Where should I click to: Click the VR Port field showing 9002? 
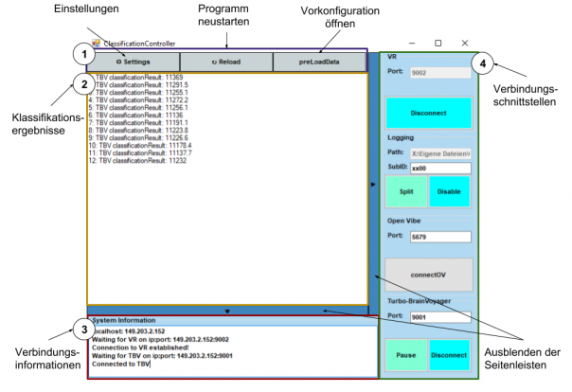(440, 73)
